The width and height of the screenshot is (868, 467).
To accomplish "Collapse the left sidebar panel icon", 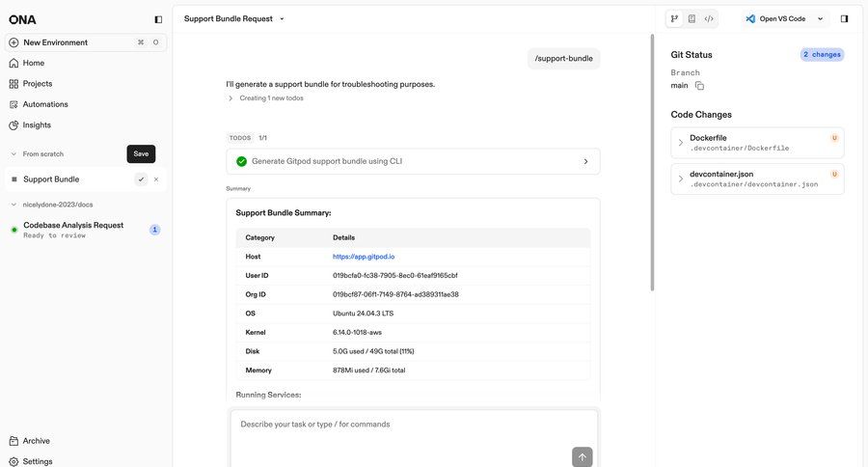I will [x=158, y=19].
